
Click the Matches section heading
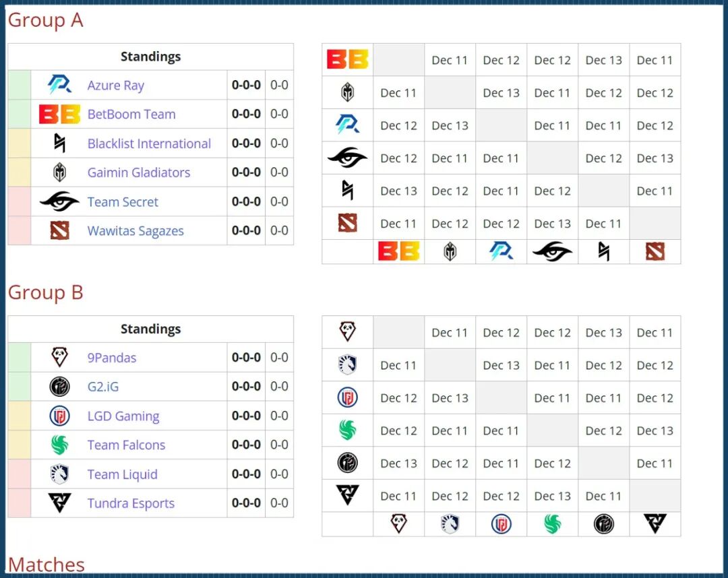click(47, 565)
